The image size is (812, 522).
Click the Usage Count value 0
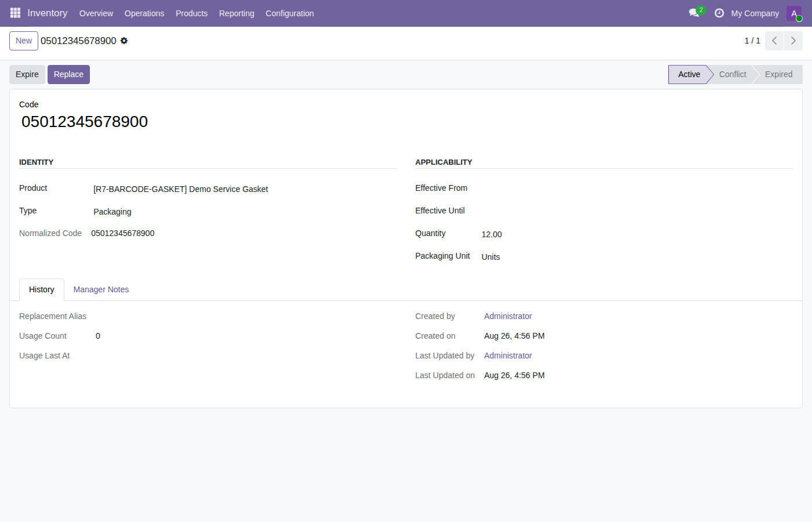(x=98, y=336)
